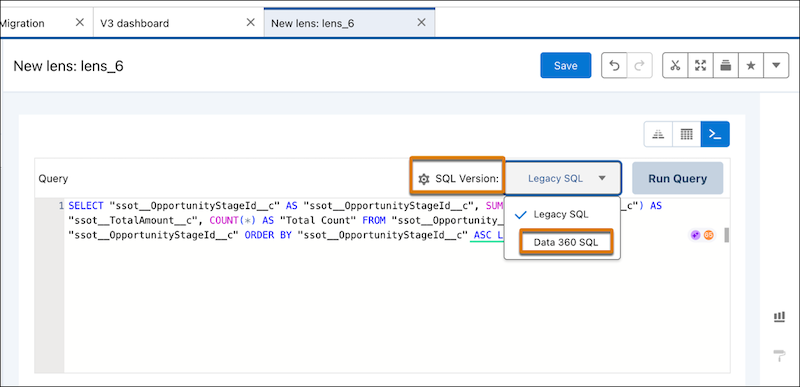Image resolution: width=800 pixels, height=387 pixels.
Task: Click the SELECT keyword in the query
Action: click(x=85, y=207)
